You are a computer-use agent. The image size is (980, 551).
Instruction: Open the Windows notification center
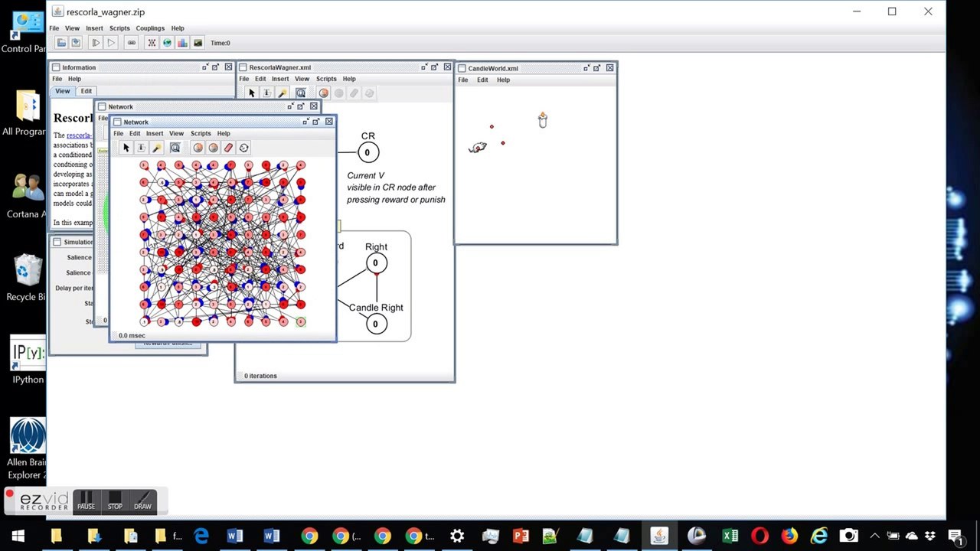(955, 536)
